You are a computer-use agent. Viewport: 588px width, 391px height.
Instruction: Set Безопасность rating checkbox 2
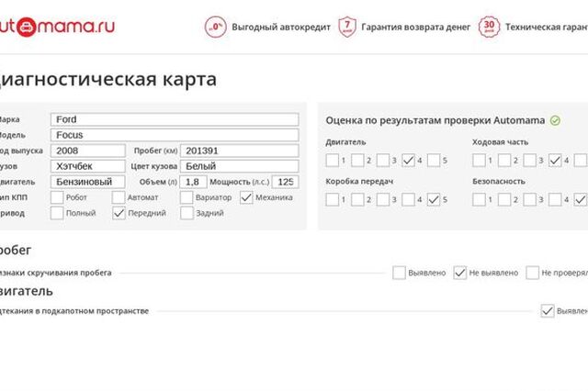[504, 199]
